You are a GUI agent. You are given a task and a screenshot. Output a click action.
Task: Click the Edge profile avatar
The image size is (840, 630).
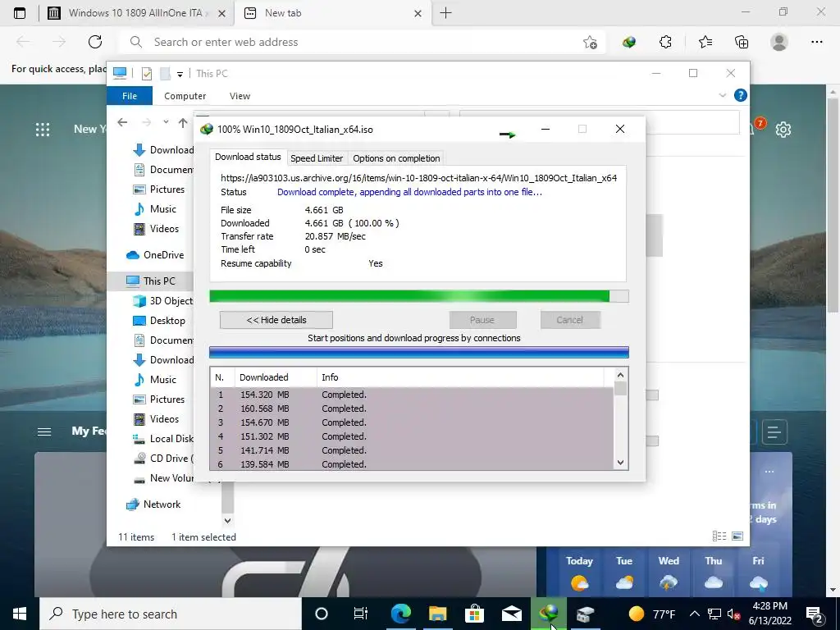(779, 42)
